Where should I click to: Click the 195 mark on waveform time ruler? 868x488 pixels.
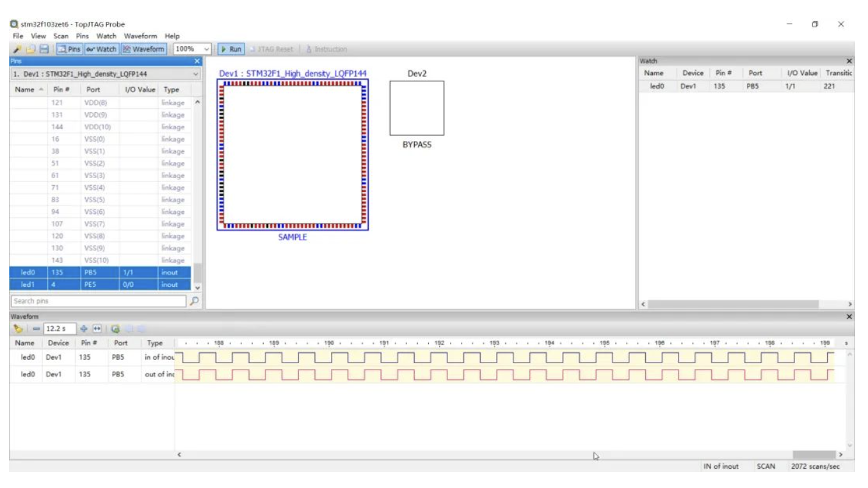tap(604, 343)
